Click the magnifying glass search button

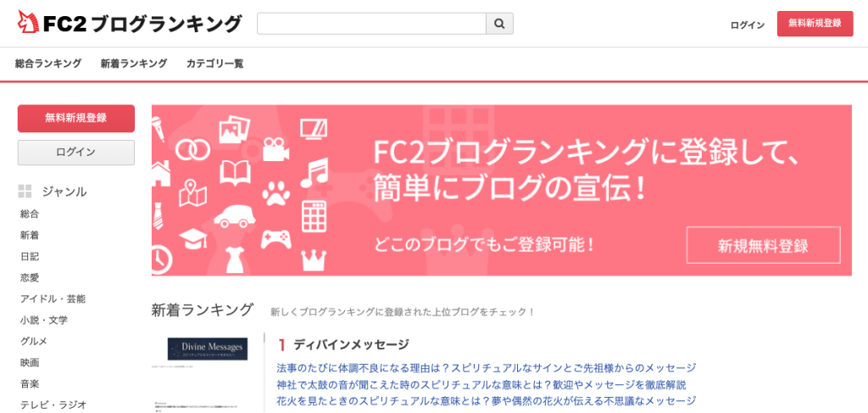[x=499, y=24]
